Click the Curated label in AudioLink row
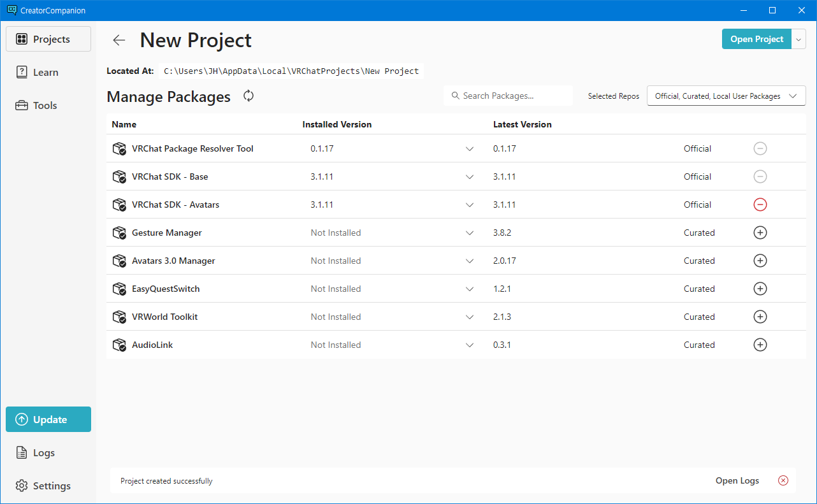Viewport: 817px width, 504px height. coord(699,345)
